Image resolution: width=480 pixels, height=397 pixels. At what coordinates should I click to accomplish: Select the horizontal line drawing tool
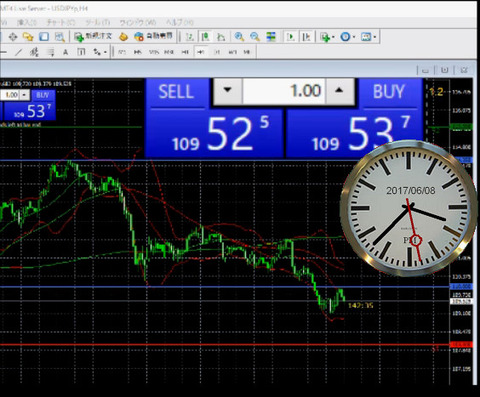tap(3, 52)
